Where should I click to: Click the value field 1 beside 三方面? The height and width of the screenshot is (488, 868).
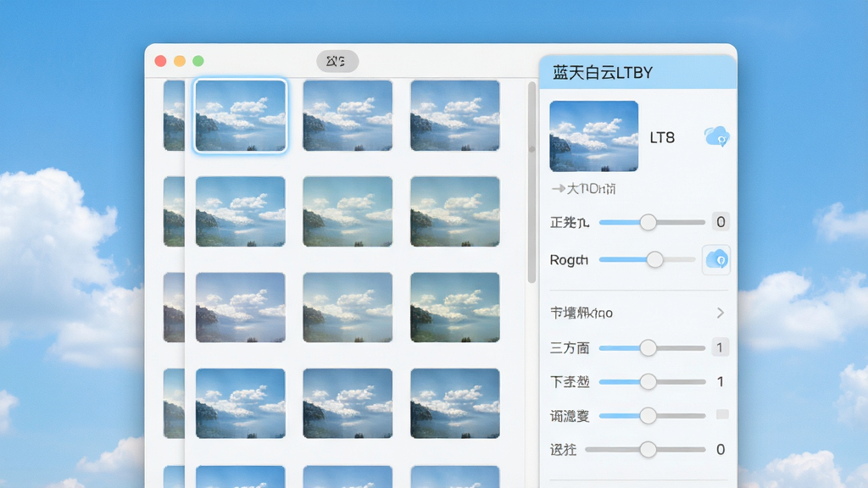click(x=720, y=347)
